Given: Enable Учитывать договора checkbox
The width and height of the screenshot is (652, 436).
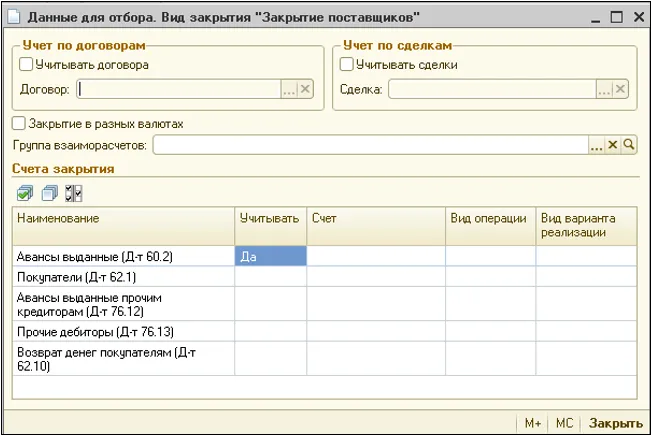Looking at the screenshot, I should pyautogui.click(x=26, y=64).
